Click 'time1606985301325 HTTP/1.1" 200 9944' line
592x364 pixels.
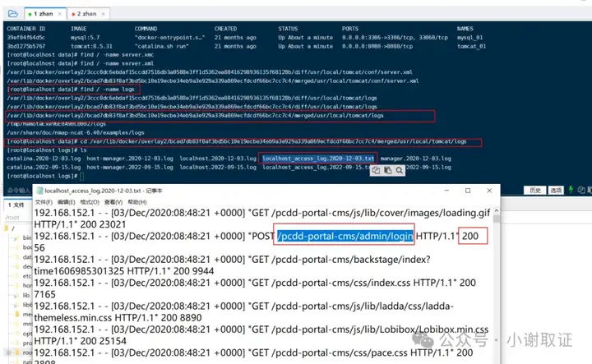click(124, 271)
